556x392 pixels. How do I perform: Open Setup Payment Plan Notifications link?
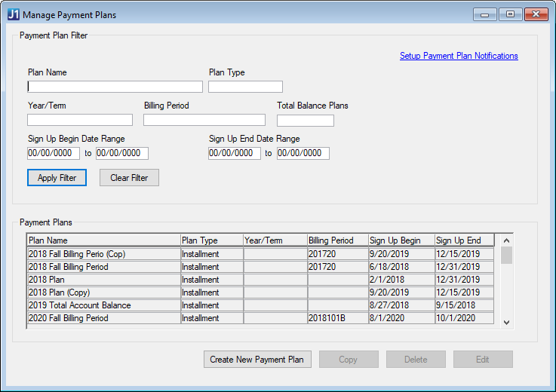click(459, 56)
